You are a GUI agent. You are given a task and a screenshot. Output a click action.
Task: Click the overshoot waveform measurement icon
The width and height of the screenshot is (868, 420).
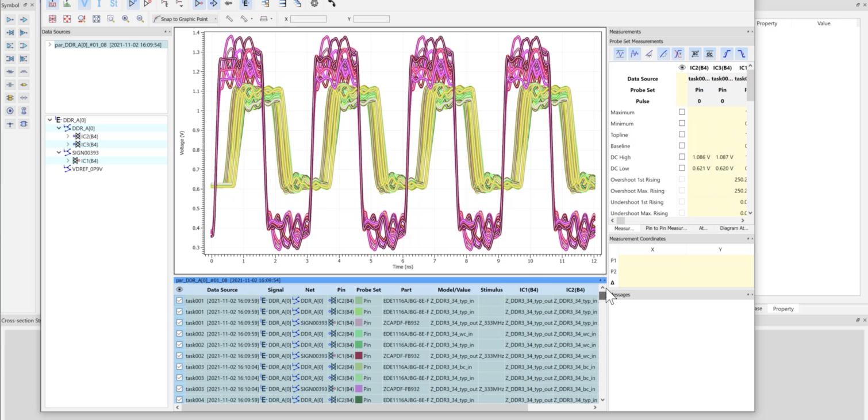pyautogui.click(x=635, y=54)
